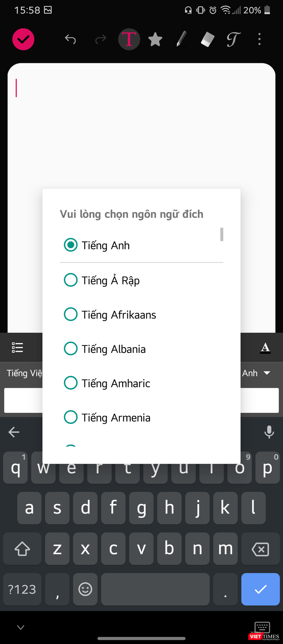Open the bulleted list icon
This screenshot has width=283, height=644.
(x=17, y=347)
